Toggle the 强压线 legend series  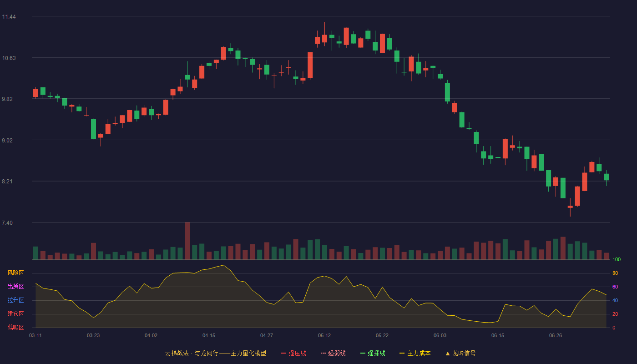293,353
